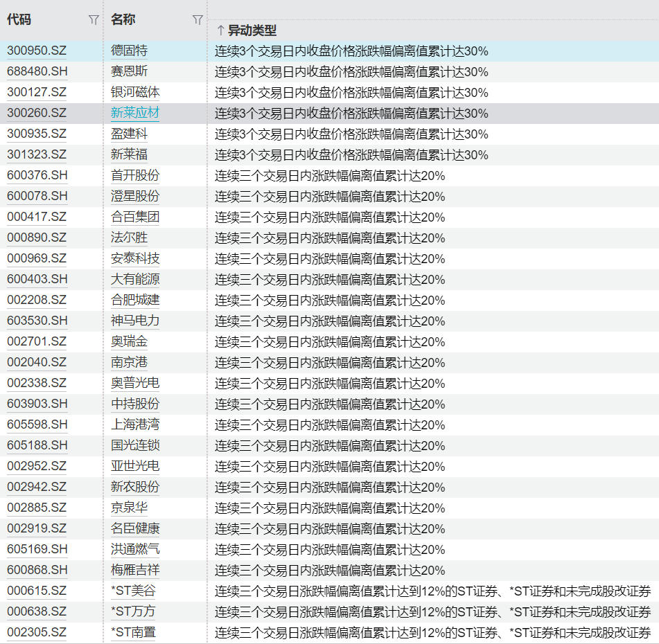Click the 首开股份 name link
The image size is (659, 644).
135,175
